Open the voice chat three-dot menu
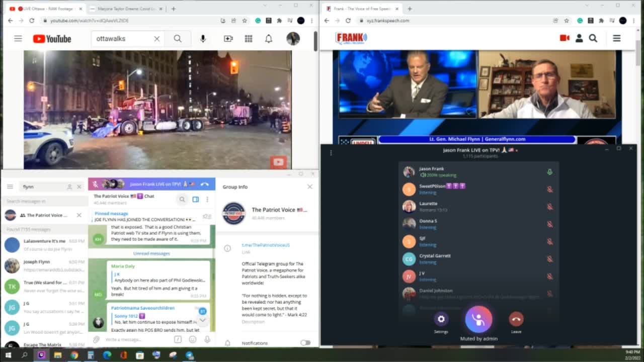This screenshot has height=362, width=644. [331, 152]
